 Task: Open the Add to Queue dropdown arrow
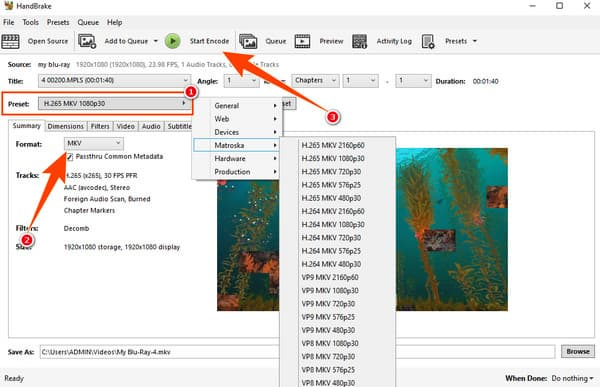(156, 41)
